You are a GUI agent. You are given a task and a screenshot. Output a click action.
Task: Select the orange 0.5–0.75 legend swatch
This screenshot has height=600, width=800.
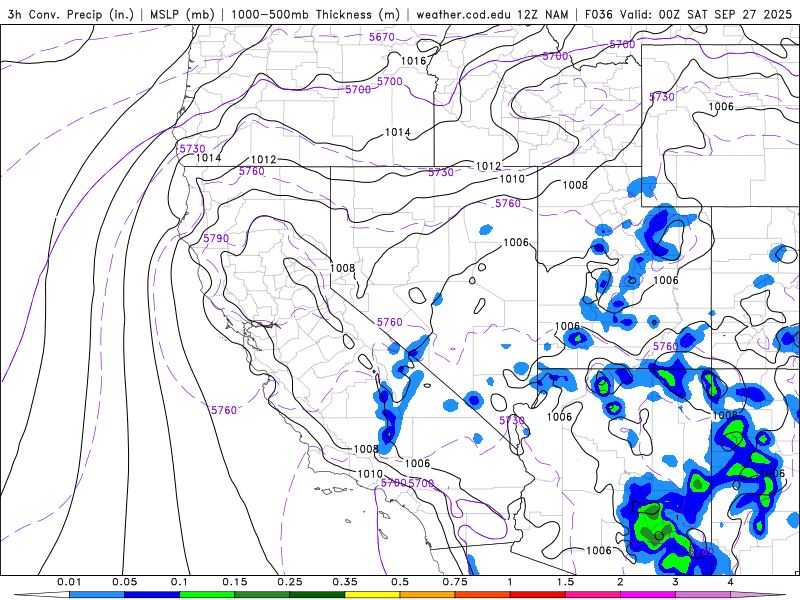coord(428,595)
